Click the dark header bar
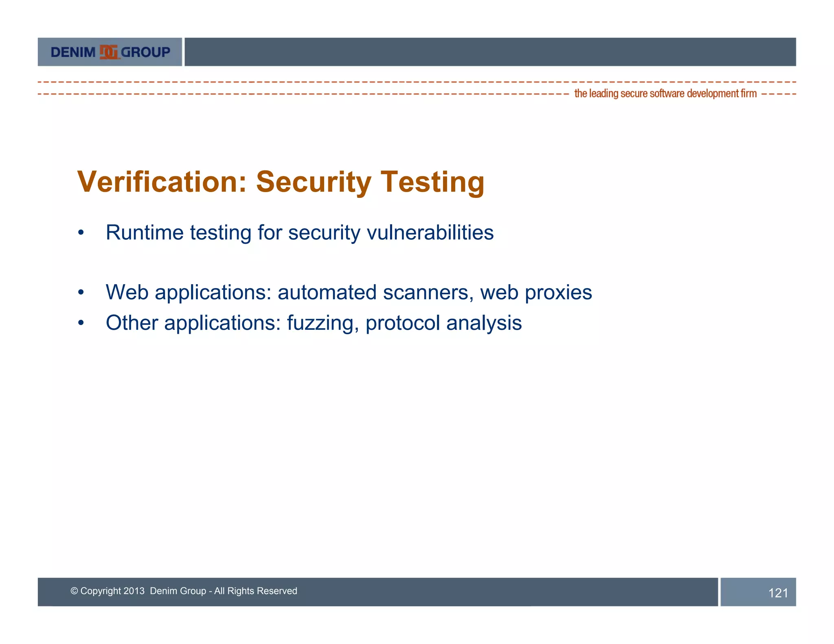Screen dimensions: 834x644 (490, 52)
